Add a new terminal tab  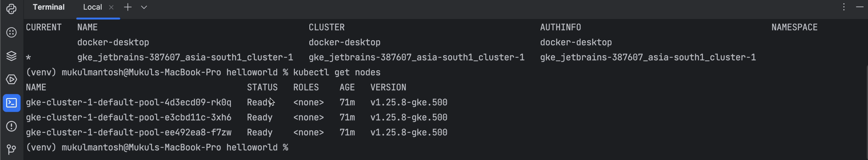pyautogui.click(x=128, y=7)
